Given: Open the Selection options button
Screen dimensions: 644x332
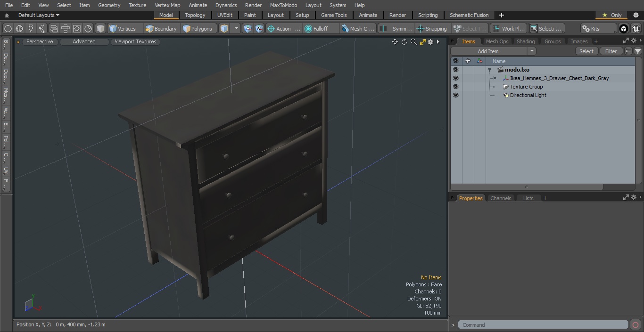Looking at the screenshot, I should (546, 29).
